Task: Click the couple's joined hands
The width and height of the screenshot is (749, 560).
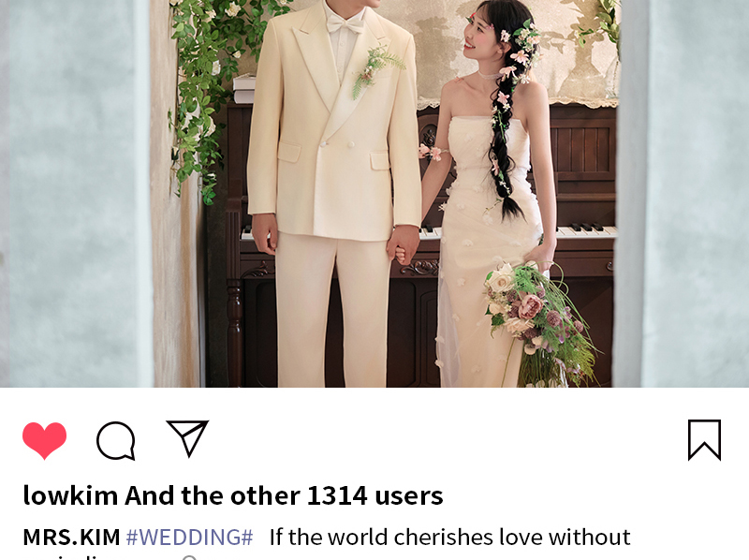Action: [404, 244]
